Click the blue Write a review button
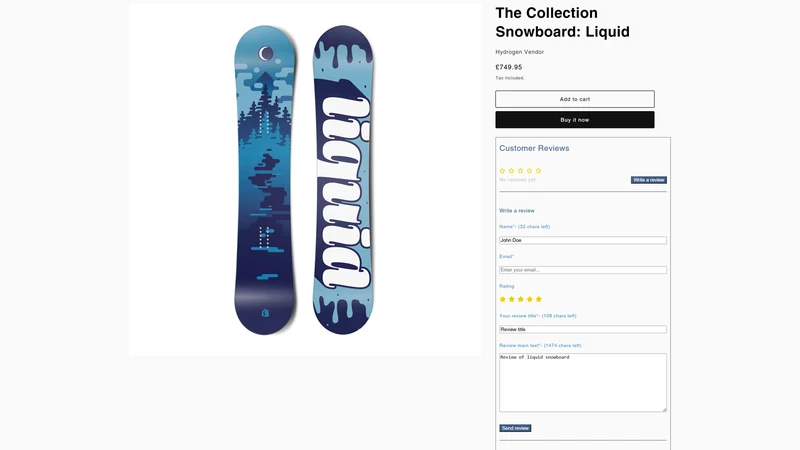 pyautogui.click(x=648, y=180)
